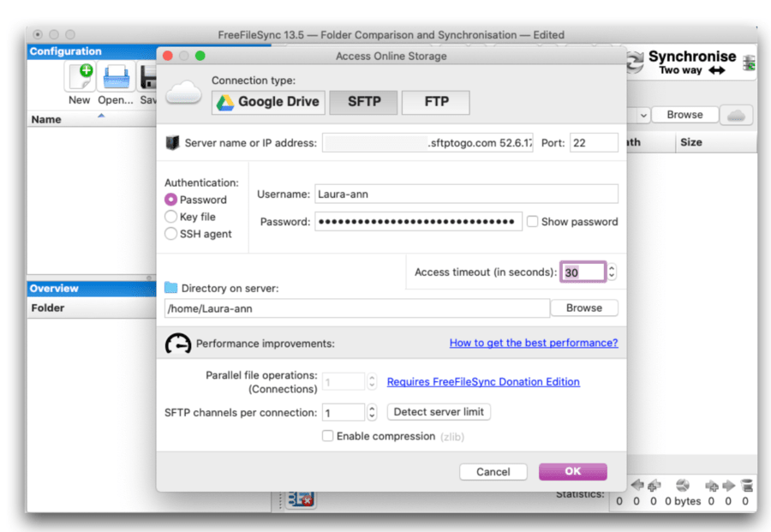Click the cloud icon beside Browse
Viewport: 771px width, 532px height.
(x=736, y=114)
